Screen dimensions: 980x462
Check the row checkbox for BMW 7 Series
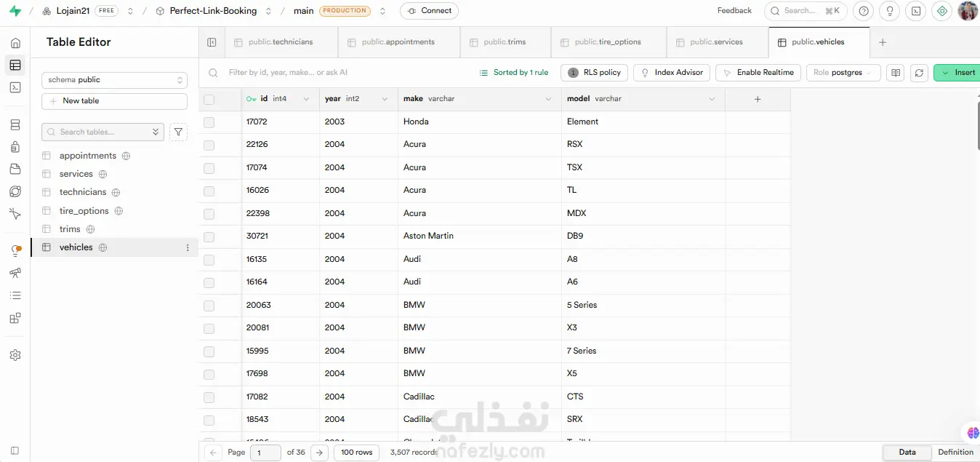tap(209, 351)
